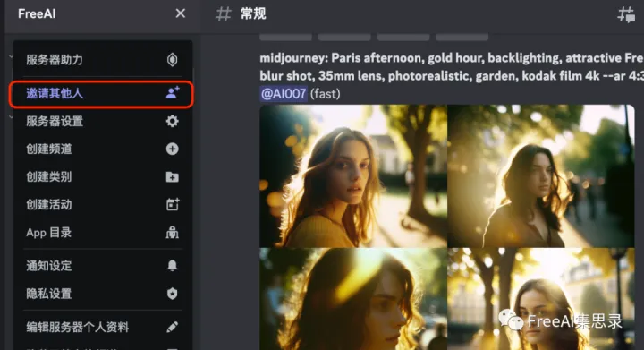This screenshot has height=350, width=644.
Task: Collapse the category chevron left of 服务器助力
Action: point(11,56)
